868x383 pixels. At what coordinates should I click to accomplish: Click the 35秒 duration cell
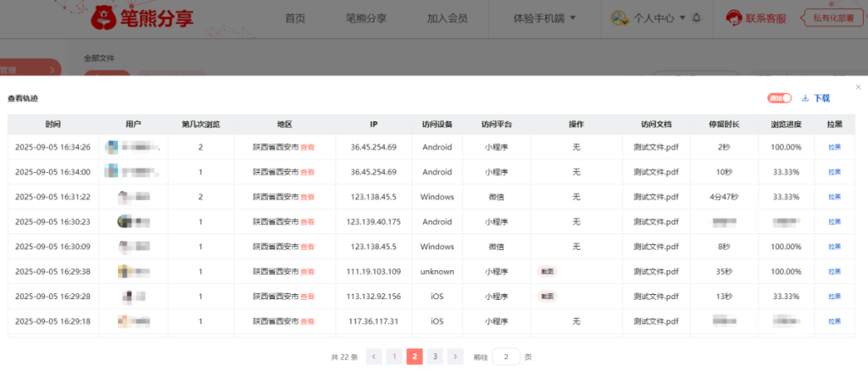(x=724, y=272)
